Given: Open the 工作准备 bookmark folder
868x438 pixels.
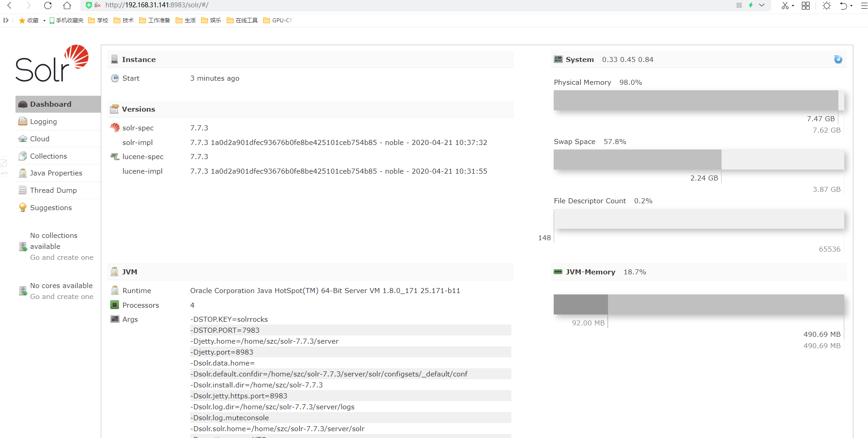Looking at the screenshot, I should (x=155, y=21).
